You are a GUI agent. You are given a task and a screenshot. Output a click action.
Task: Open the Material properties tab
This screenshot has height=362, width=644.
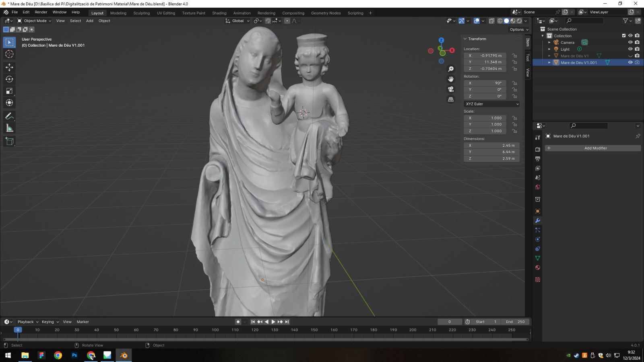[x=537, y=267]
